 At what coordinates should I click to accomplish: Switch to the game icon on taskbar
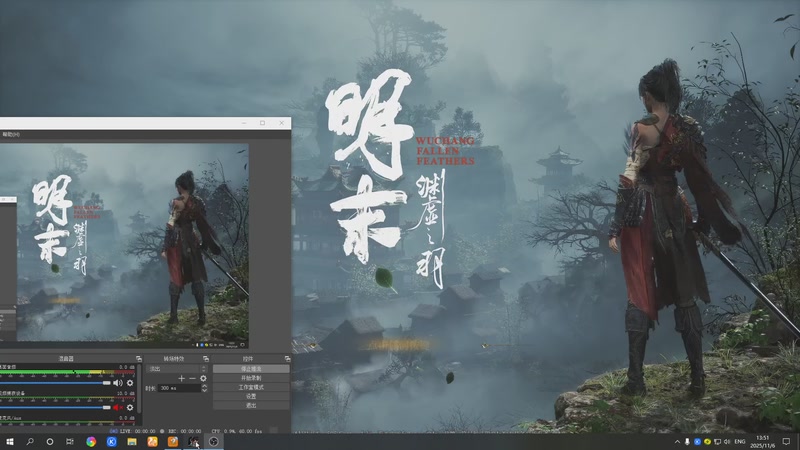pyautogui.click(x=193, y=442)
